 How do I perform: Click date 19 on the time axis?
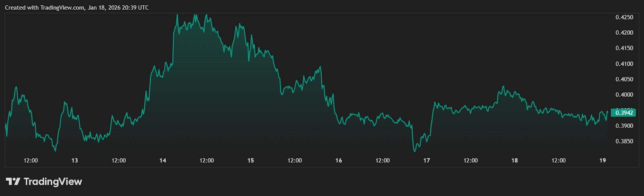pos(603,161)
